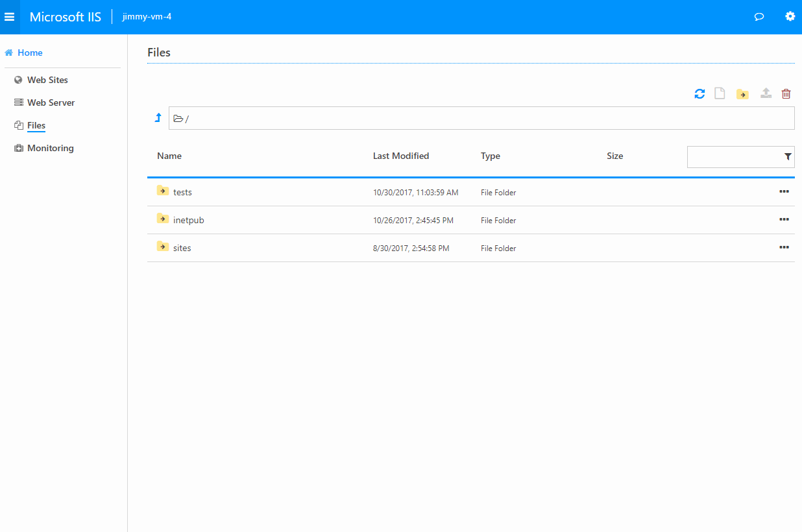Sort by Last Modified column header
This screenshot has height=532, width=802.
(x=401, y=156)
